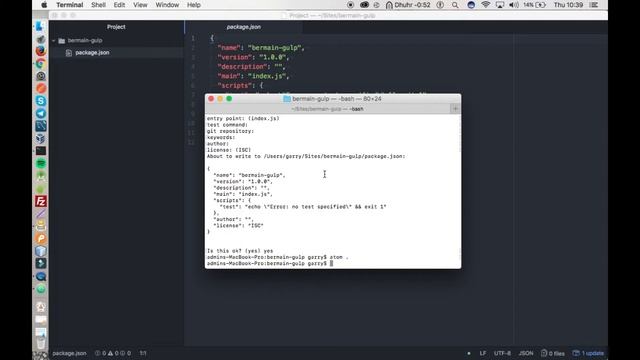640x360 pixels.
Task: Open Telegram in the dock
Action: pyautogui.click(x=41, y=113)
